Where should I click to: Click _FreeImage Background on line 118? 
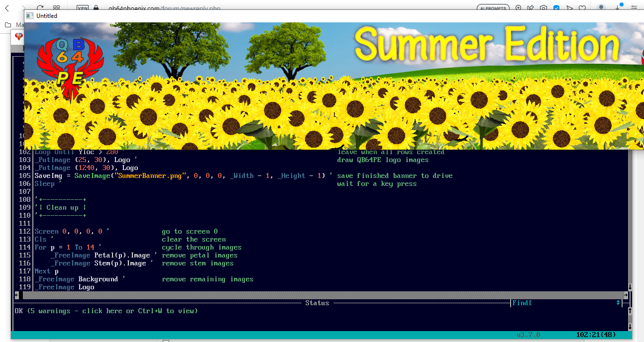click(76, 279)
